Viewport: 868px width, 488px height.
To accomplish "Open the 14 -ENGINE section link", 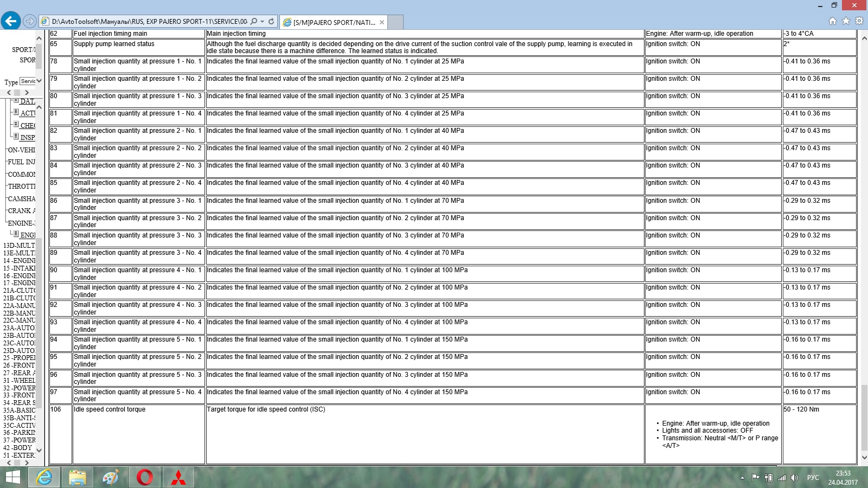I will [20, 261].
